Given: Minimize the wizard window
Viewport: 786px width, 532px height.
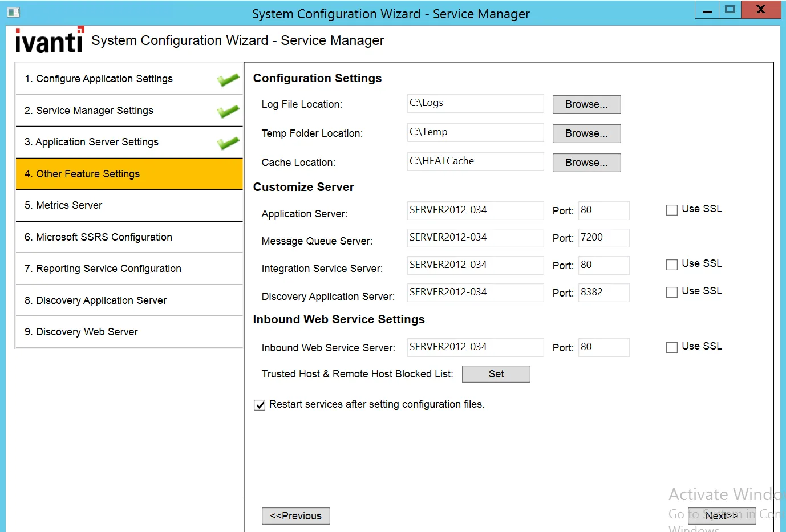Looking at the screenshot, I should [707, 10].
